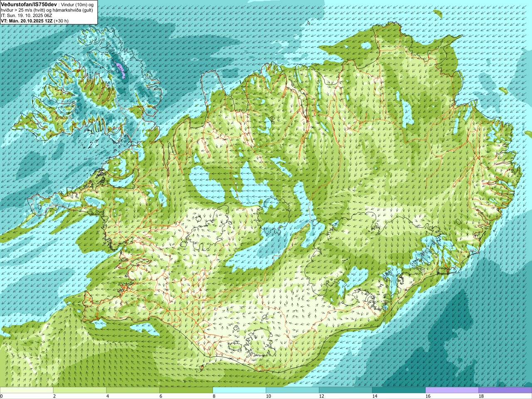
Task: Click the small island off the south coast
Action: [x=202, y=367]
